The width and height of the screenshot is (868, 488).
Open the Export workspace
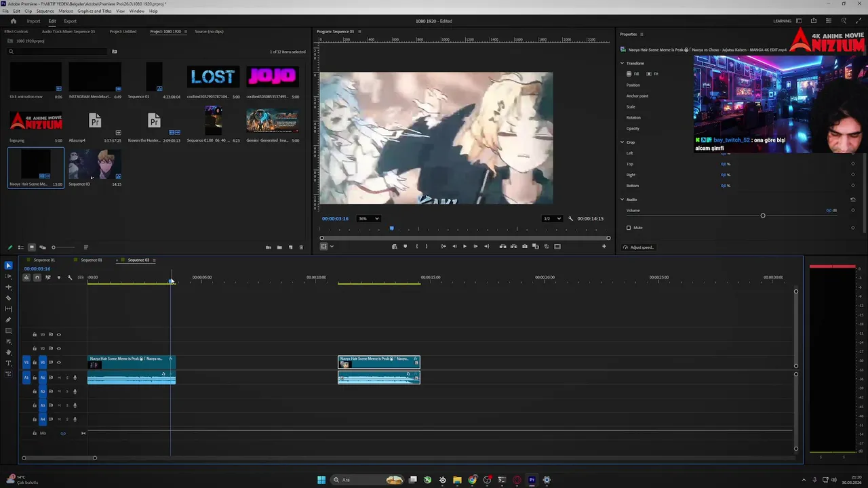pyautogui.click(x=70, y=21)
